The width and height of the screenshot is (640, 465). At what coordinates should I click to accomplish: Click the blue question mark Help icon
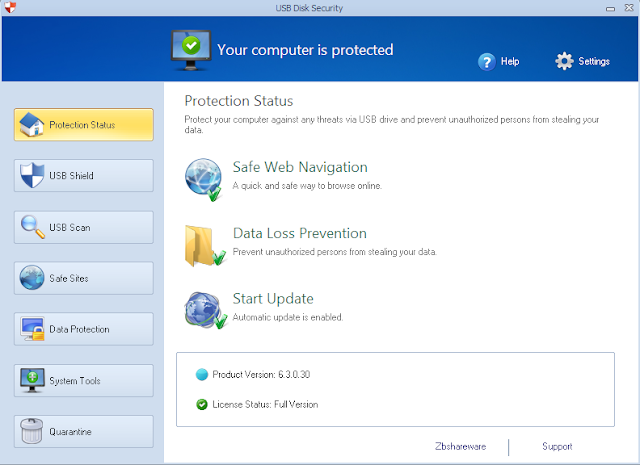pos(487,62)
